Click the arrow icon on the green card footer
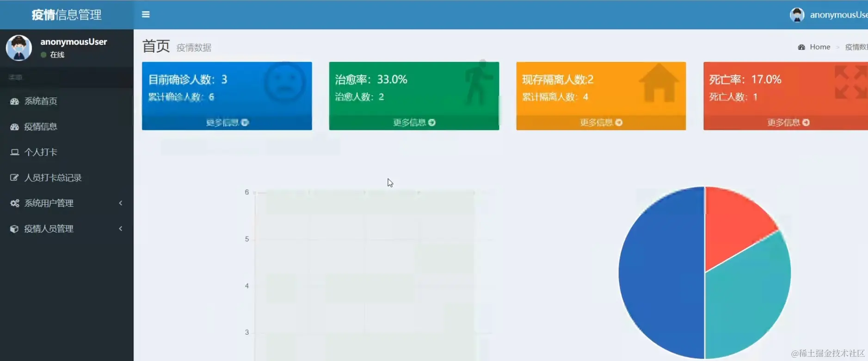 click(x=432, y=122)
